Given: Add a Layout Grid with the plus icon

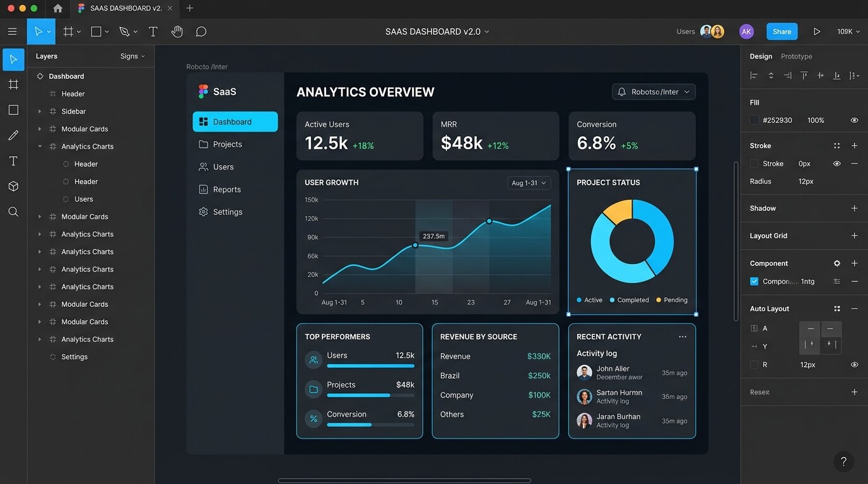Looking at the screenshot, I should click(x=855, y=236).
